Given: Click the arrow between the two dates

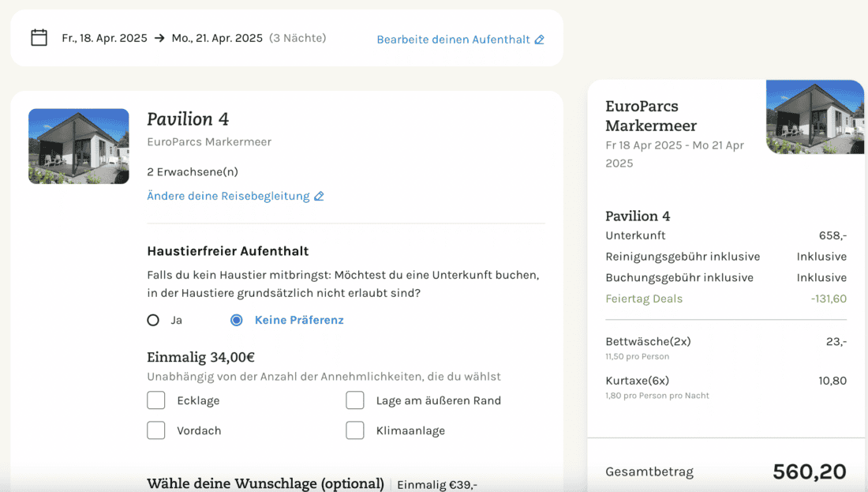Looking at the screenshot, I should tap(159, 38).
